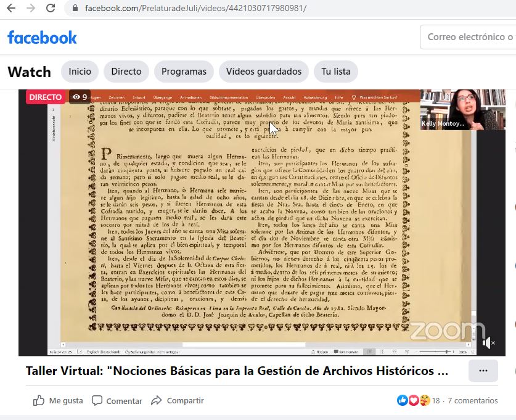Unmute the video using the speaker icon
This screenshot has height=420, width=516.
488,342
